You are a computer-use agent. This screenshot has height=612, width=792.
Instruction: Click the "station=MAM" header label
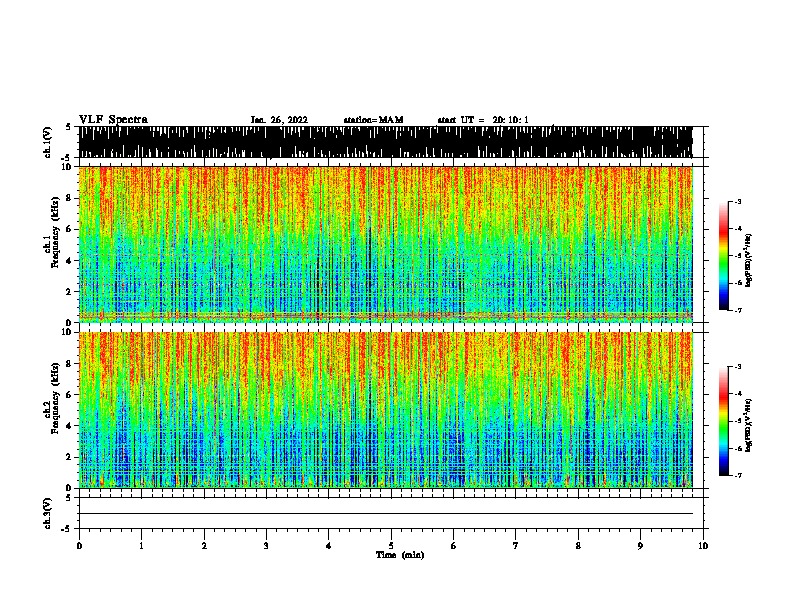373,120
